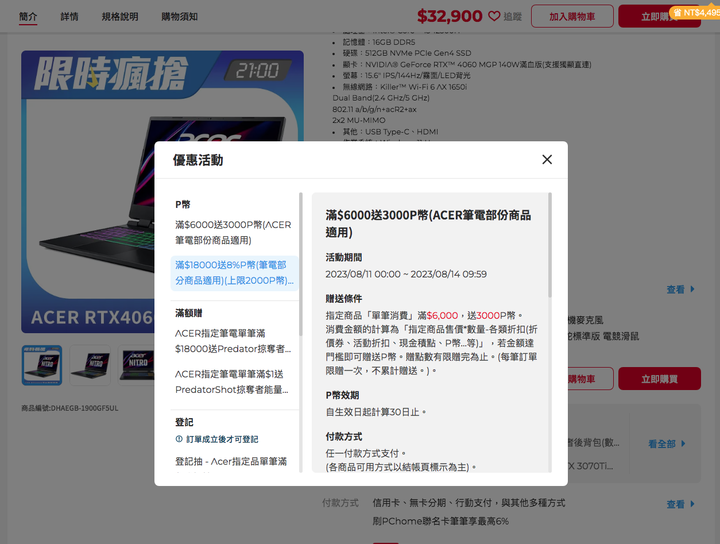The image size is (720, 544).
Task: Click the 滿額贈 section heading
Action: pos(189,313)
